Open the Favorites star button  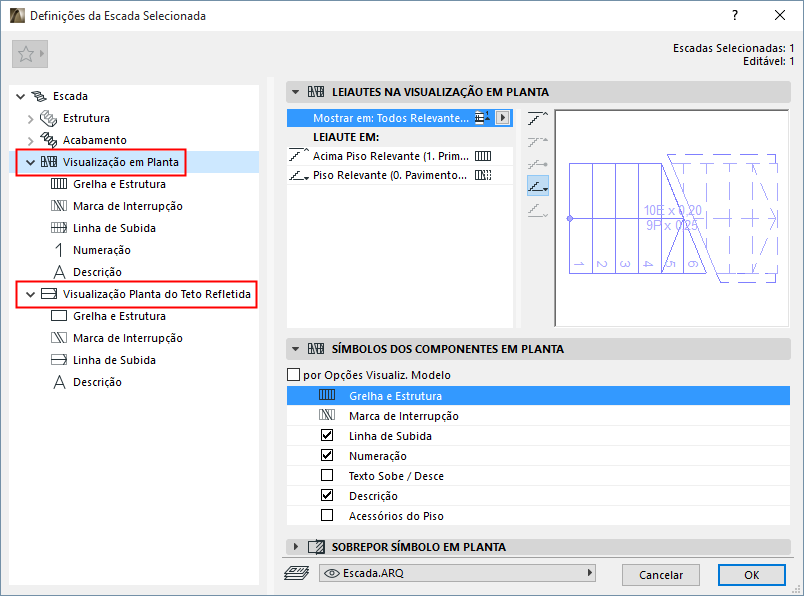pyautogui.click(x=30, y=54)
